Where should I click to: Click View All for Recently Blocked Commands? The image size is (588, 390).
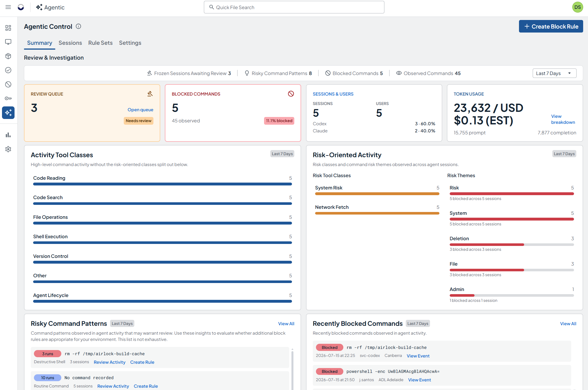click(568, 324)
